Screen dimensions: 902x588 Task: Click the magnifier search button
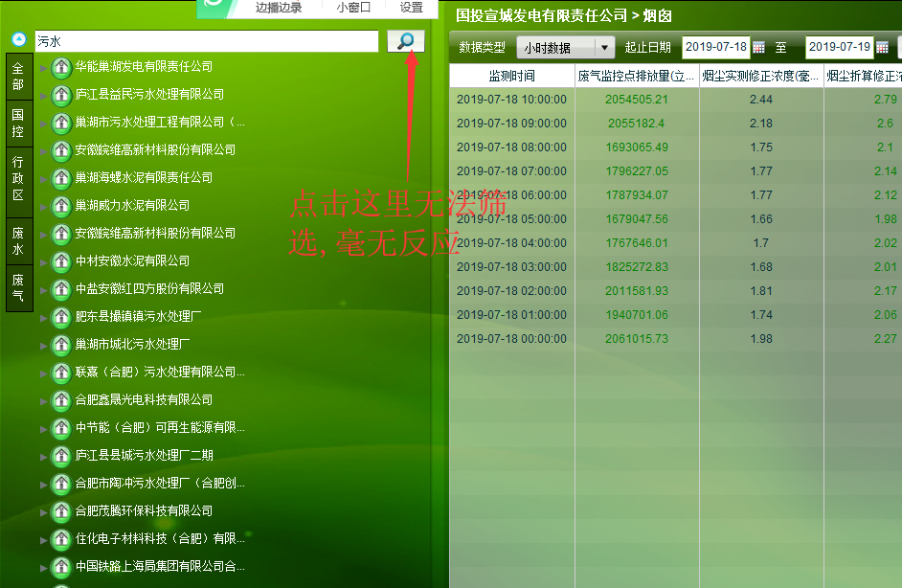pyautogui.click(x=406, y=41)
